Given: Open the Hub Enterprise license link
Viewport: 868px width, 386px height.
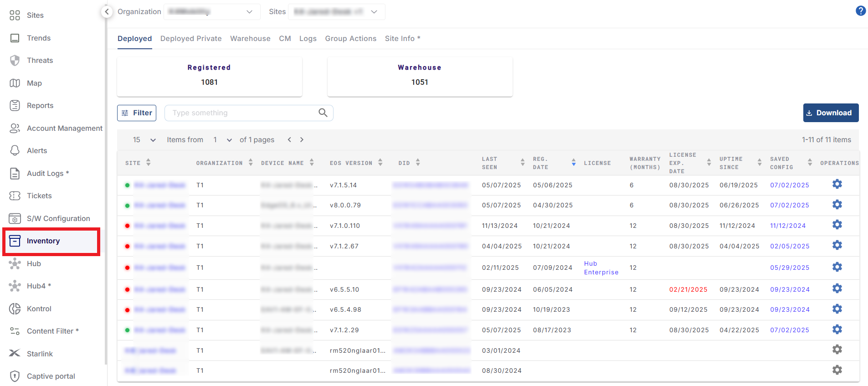Looking at the screenshot, I should [601, 268].
